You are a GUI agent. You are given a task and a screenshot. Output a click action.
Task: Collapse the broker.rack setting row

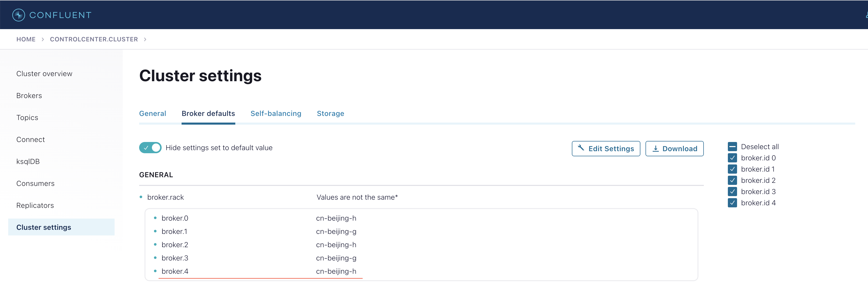coord(165,197)
